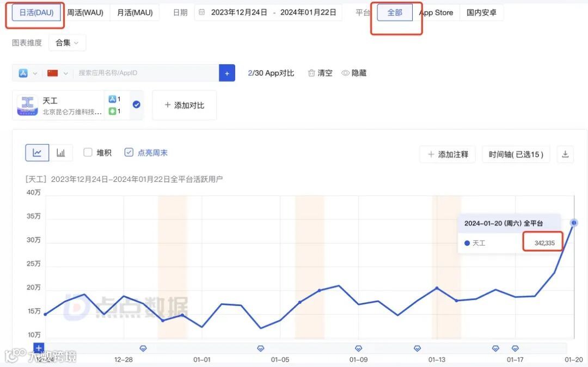Image resolution: width=588 pixels, height=367 pixels.
Task: Select the 国内安卓 platform tab
Action: click(x=481, y=13)
